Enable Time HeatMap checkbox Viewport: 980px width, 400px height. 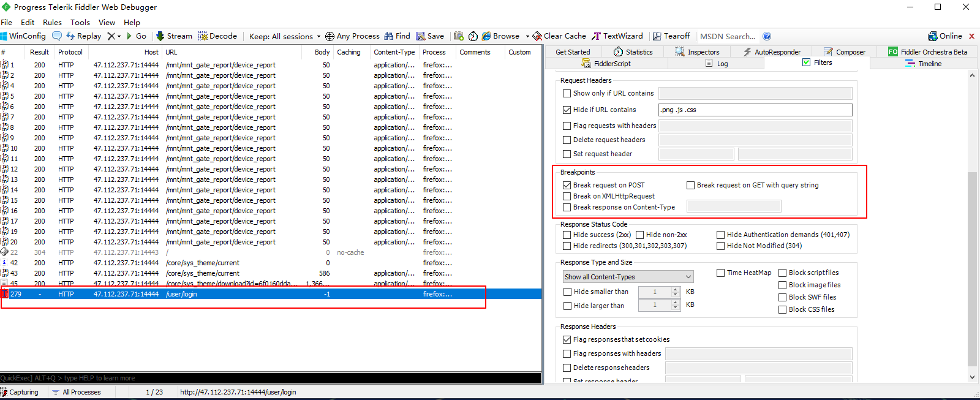pyautogui.click(x=720, y=273)
